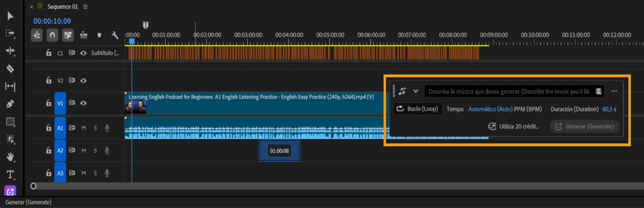Click the 60,3 duration value
The image size is (644, 208).
(608, 109)
